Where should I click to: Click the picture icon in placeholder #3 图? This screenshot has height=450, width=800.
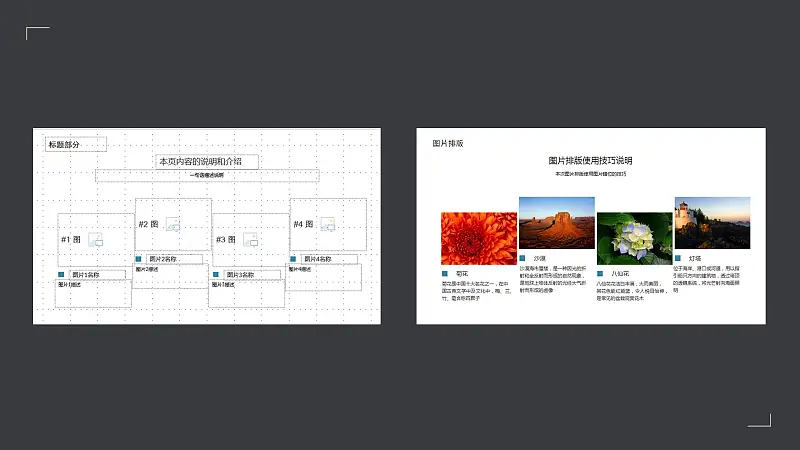(x=251, y=240)
